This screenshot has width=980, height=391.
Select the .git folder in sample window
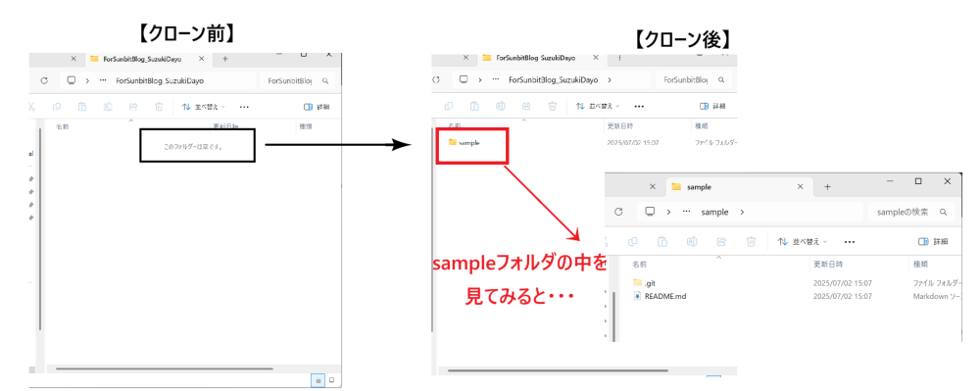pyautogui.click(x=650, y=283)
